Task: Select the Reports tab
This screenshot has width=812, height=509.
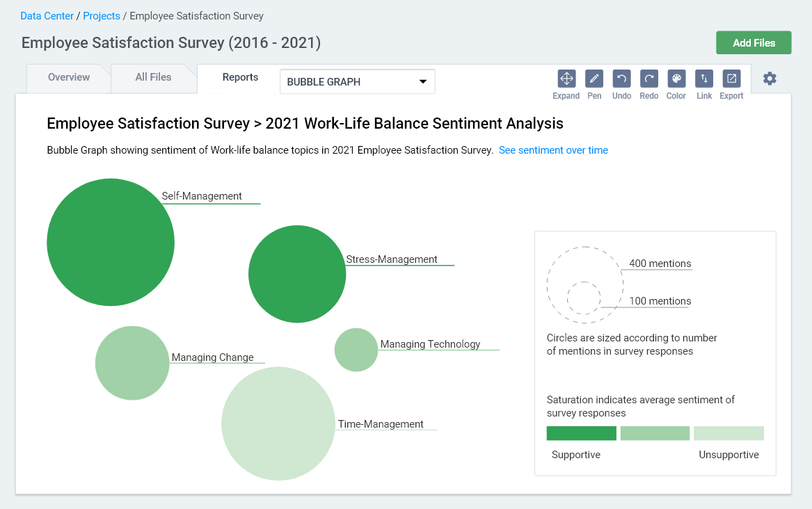Action: coord(240,77)
